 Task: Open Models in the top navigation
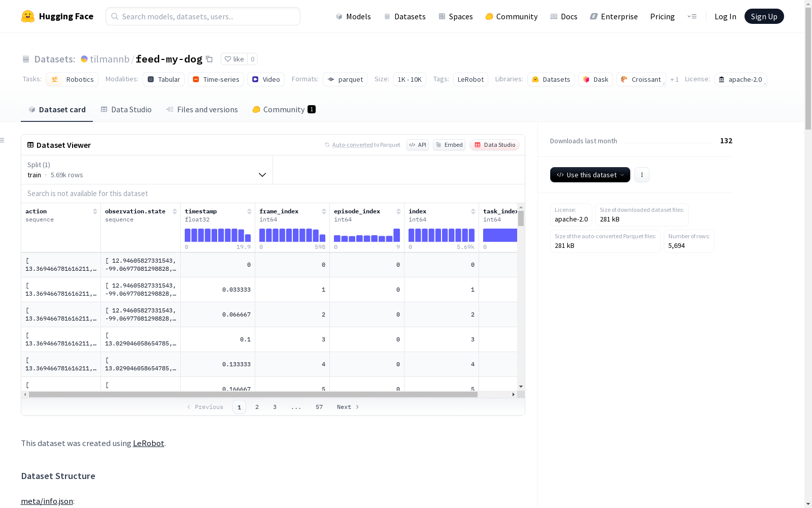[x=353, y=16]
